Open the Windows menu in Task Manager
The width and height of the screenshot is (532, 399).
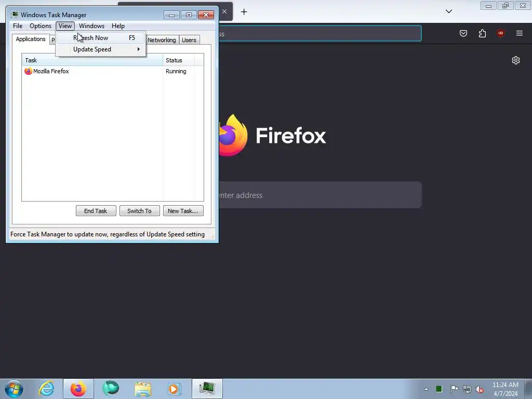pos(91,26)
